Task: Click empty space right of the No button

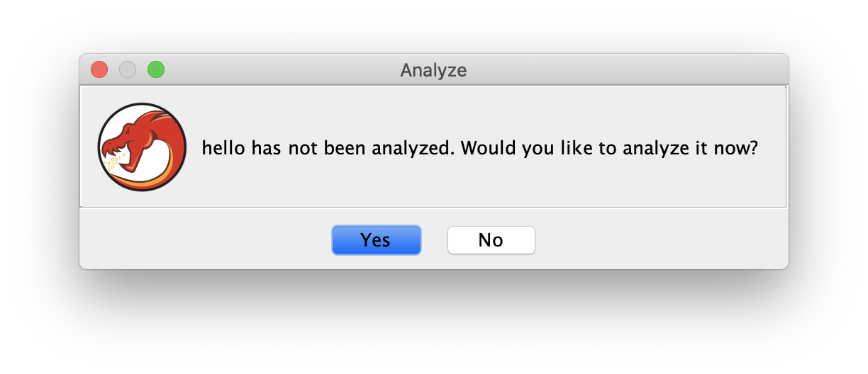Action: tap(660, 240)
